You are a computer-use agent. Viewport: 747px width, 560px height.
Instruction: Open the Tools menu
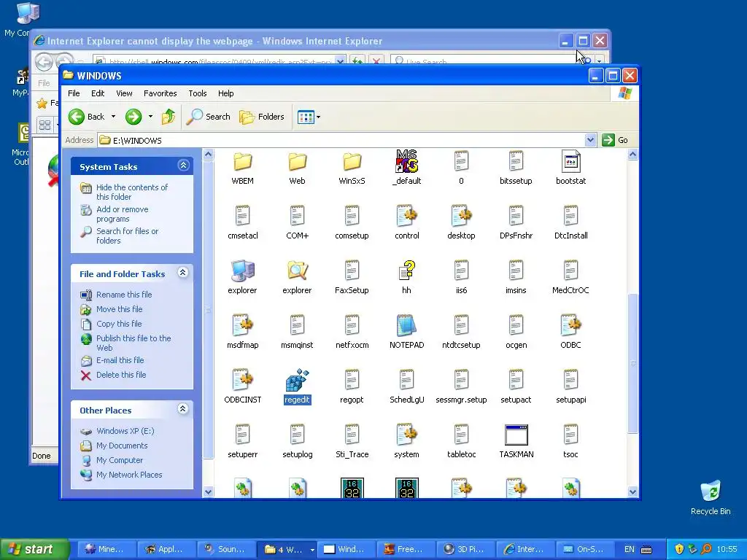pos(197,93)
